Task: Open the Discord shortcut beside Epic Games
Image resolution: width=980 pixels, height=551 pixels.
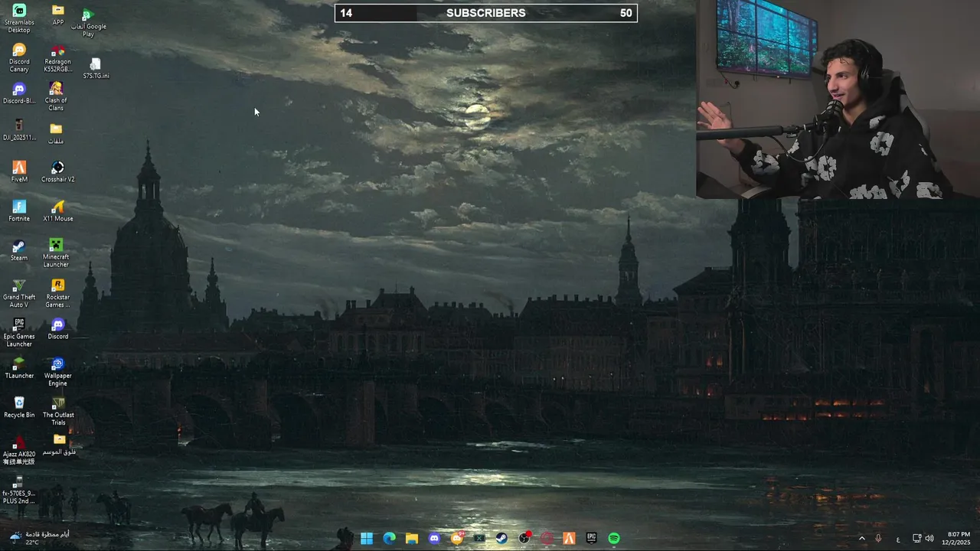Action: tap(57, 329)
